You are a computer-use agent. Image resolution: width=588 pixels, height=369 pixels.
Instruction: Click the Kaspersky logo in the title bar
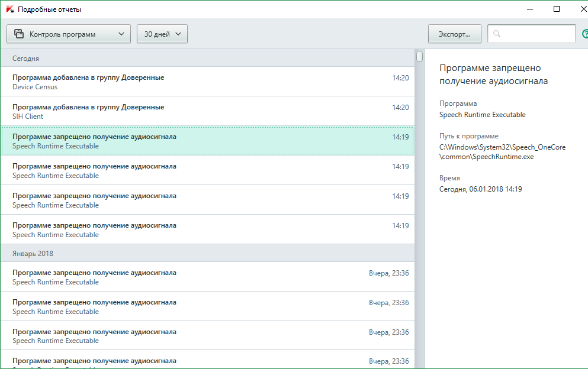coord(9,9)
